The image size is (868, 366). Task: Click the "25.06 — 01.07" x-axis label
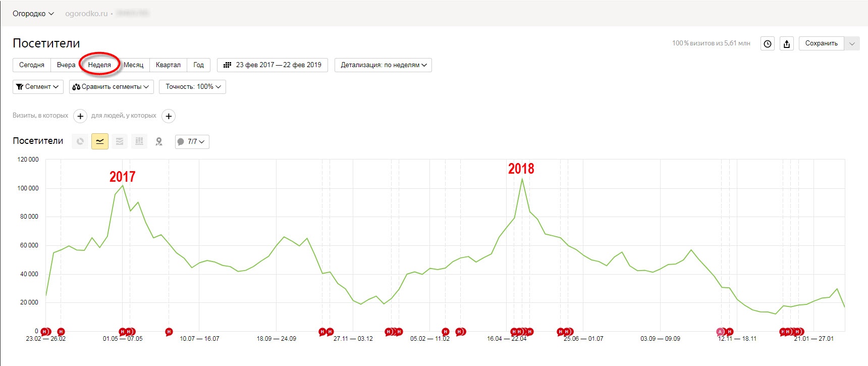pos(583,339)
